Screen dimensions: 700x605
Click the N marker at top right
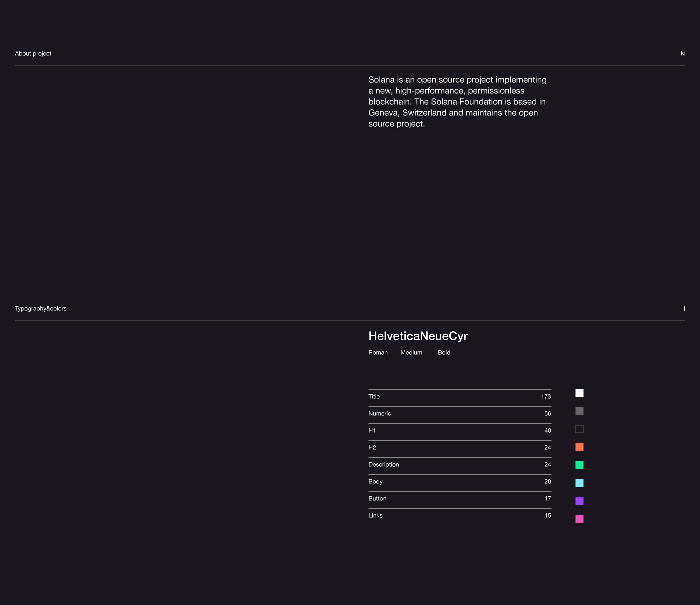pyautogui.click(x=682, y=53)
